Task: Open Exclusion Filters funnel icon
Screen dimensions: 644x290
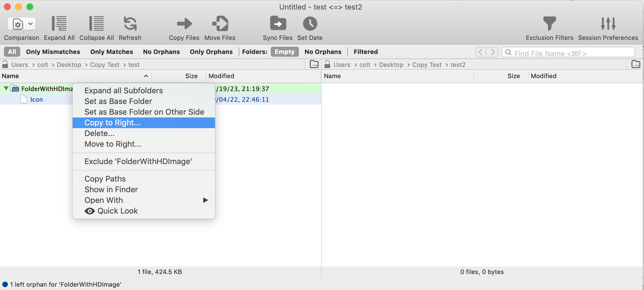Action: pyautogui.click(x=549, y=24)
